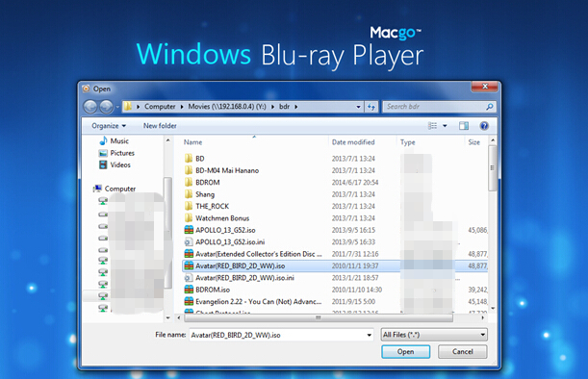Click the file list horizontal scrollbar thumb
The image size is (588, 379).
pyautogui.click(x=318, y=317)
